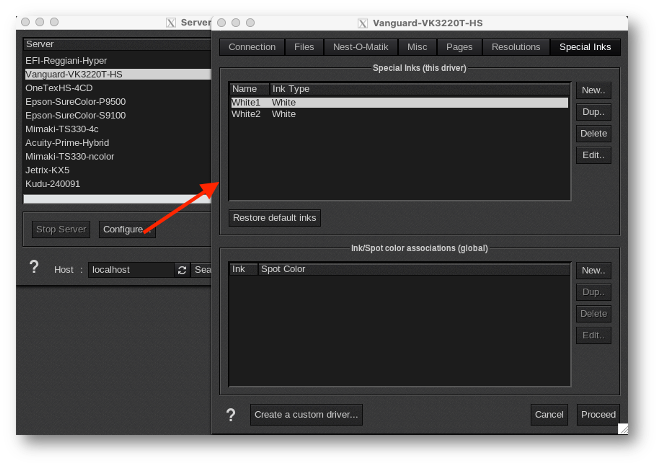659x466 pixels.
Task: Select Mimaki-TS330-ncolor in server list
Action: pyautogui.click(x=117, y=157)
